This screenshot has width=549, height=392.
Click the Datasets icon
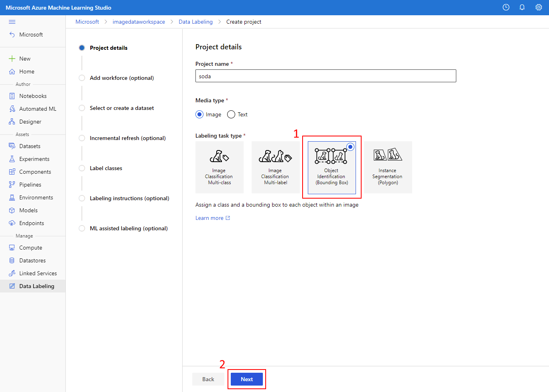click(x=12, y=146)
